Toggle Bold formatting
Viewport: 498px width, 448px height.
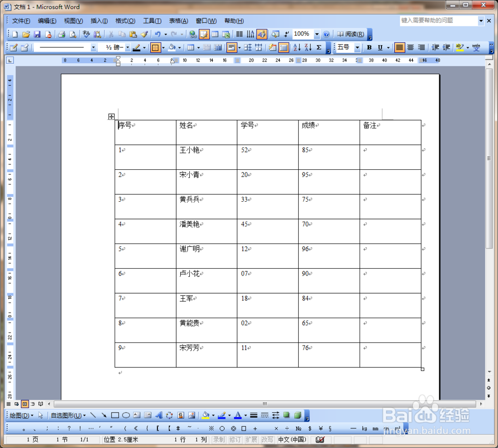coord(369,48)
